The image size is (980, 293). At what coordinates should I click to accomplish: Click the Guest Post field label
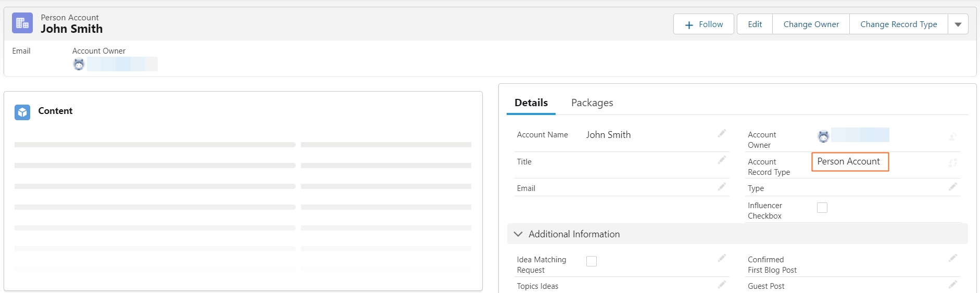(766, 286)
